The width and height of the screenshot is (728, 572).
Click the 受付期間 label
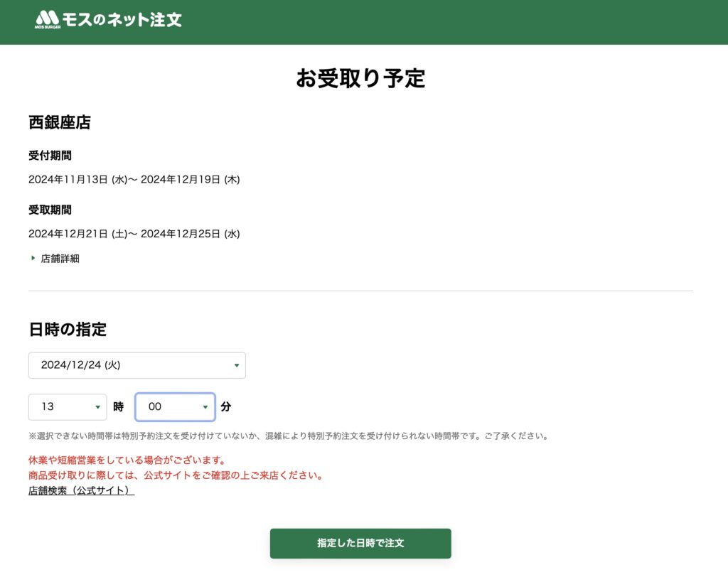(50, 156)
